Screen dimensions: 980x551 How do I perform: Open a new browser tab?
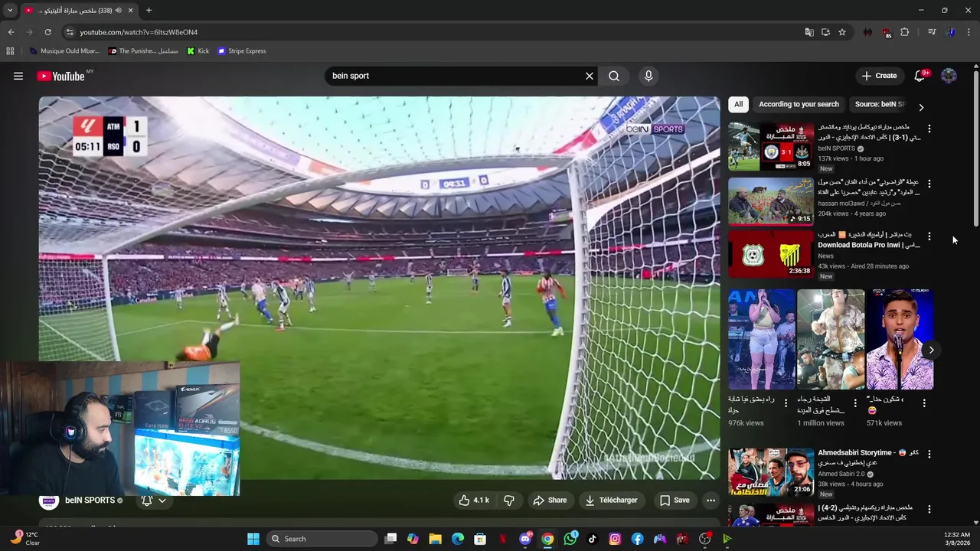click(x=149, y=11)
